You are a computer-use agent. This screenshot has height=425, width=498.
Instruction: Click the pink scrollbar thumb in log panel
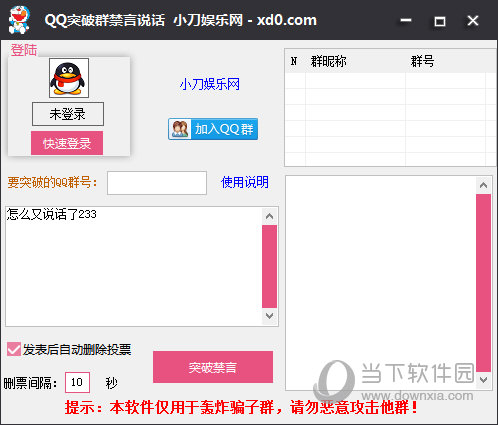point(483,283)
